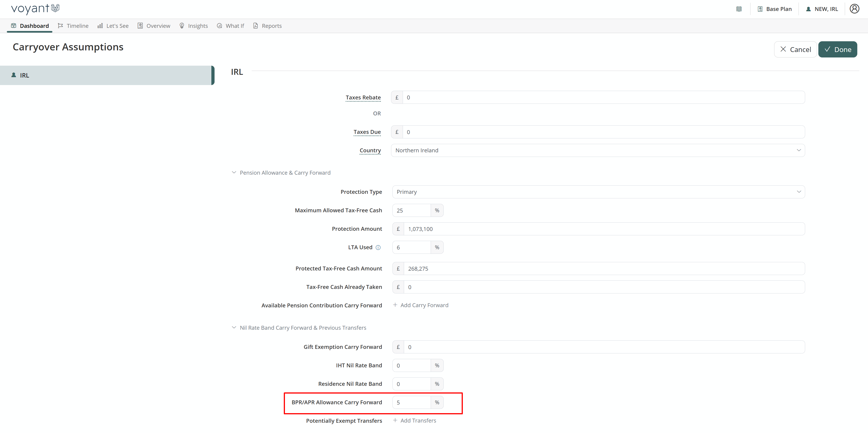This screenshot has width=868, height=433.
Task: Select IRL in the left sidebar
Action: click(107, 75)
